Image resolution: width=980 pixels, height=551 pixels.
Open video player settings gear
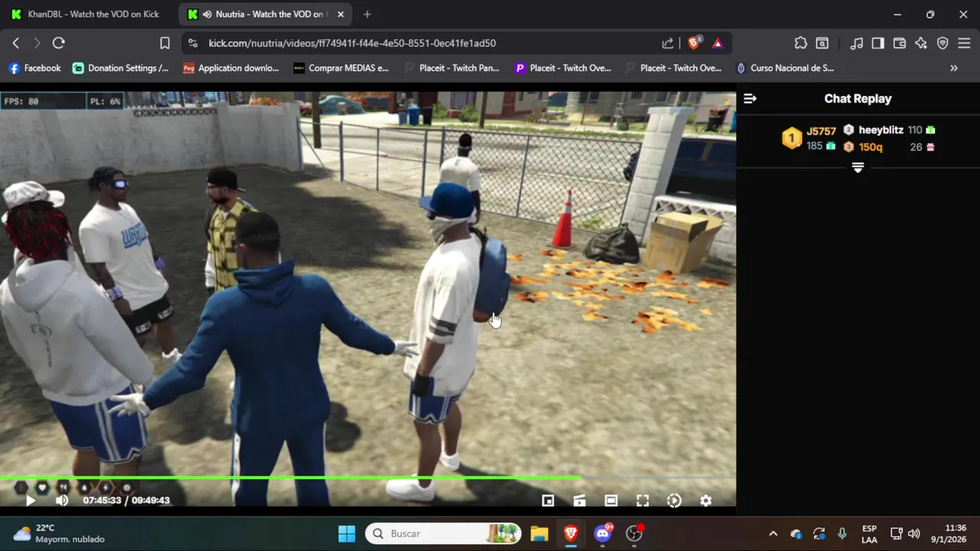[x=706, y=500]
